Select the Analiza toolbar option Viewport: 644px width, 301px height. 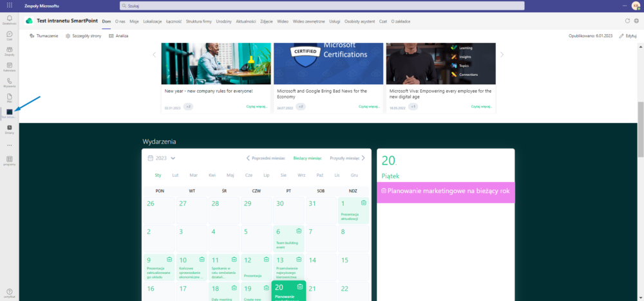point(118,36)
